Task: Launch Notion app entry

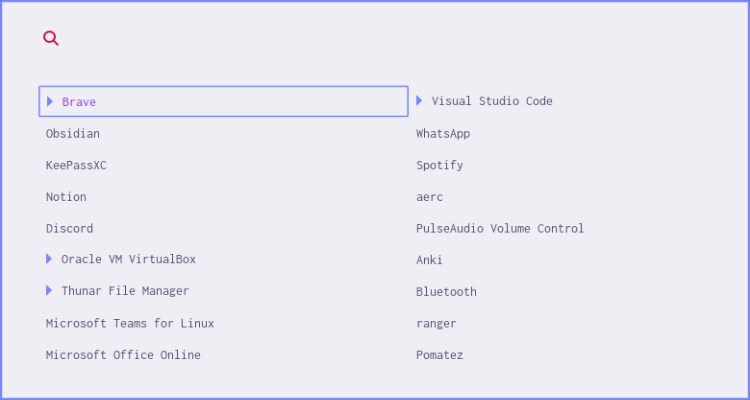Action: click(x=66, y=197)
